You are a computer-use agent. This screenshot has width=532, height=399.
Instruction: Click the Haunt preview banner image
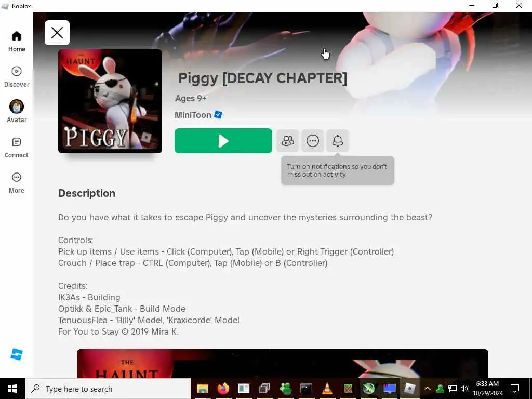click(x=283, y=363)
